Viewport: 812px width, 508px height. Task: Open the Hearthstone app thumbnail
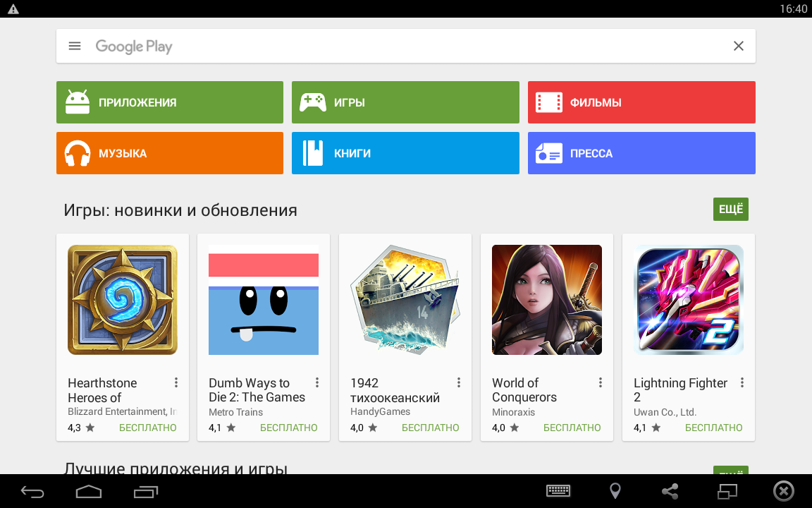click(x=123, y=300)
